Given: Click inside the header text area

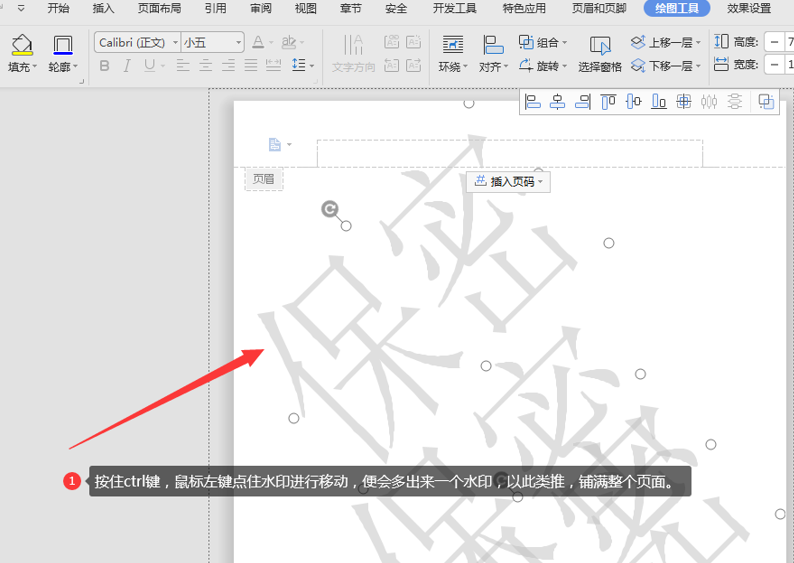Looking at the screenshot, I should pyautogui.click(x=509, y=153).
